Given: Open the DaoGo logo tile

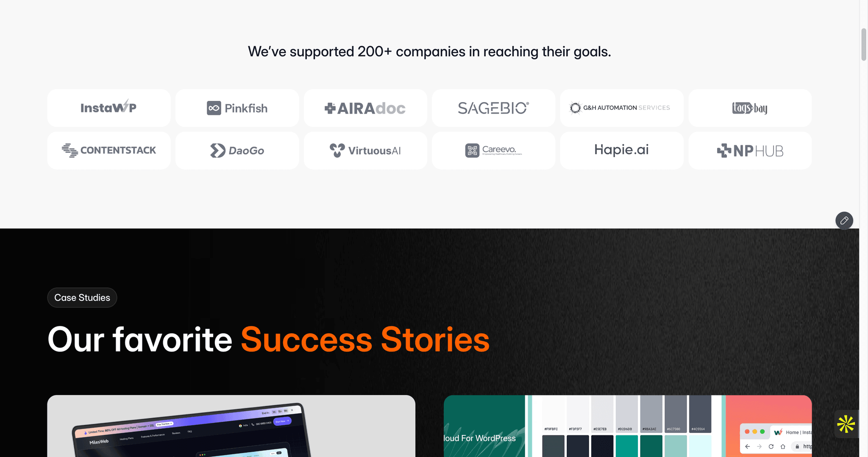Looking at the screenshot, I should click(237, 150).
